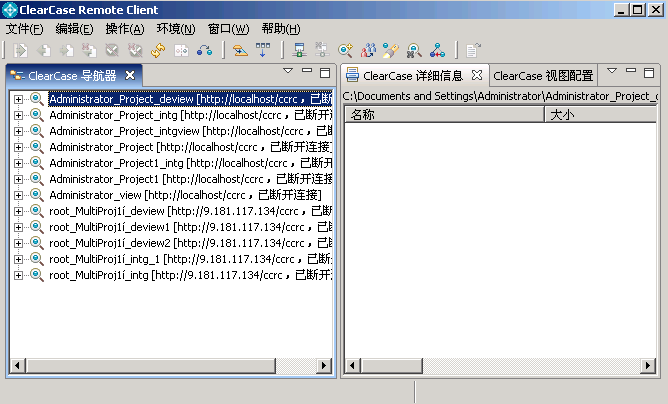The image size is (668, 404).
Task: Click the blue nodes with curved arrow icon
Action: (x=204, y=50)
